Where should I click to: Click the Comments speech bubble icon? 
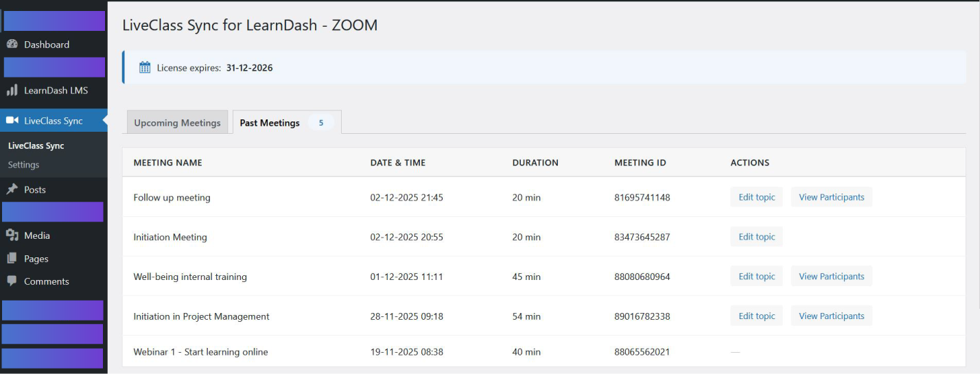pyautogui.click(x=12, y=281)
